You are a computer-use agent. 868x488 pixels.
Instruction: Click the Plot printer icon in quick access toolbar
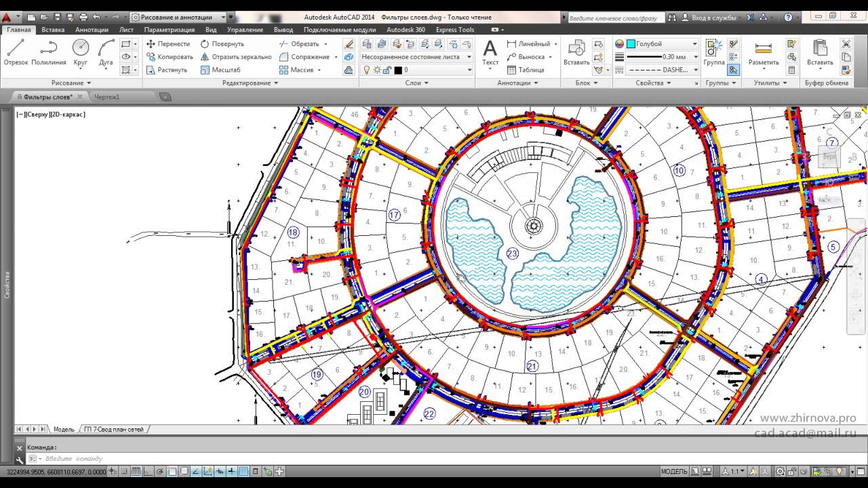click(x=83, y=17)
